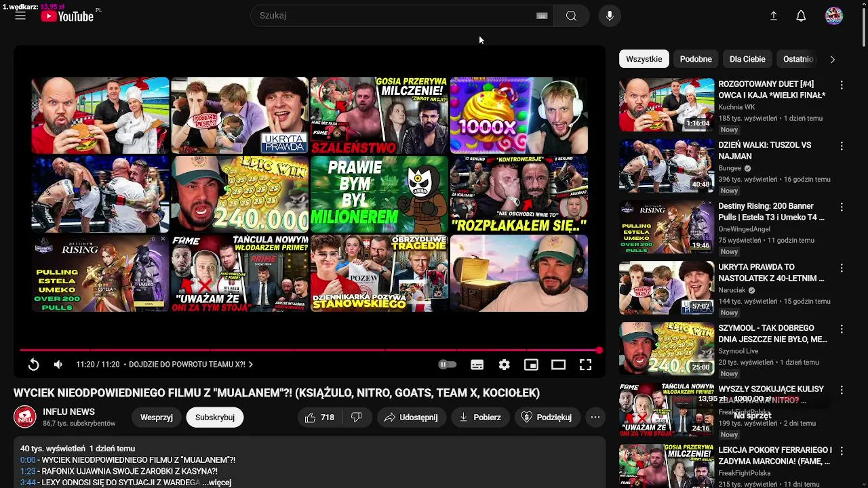Open the treasure chest end-screen thumbnail
The height and width of the screenshot is (488, 868).
pos(519,273)
